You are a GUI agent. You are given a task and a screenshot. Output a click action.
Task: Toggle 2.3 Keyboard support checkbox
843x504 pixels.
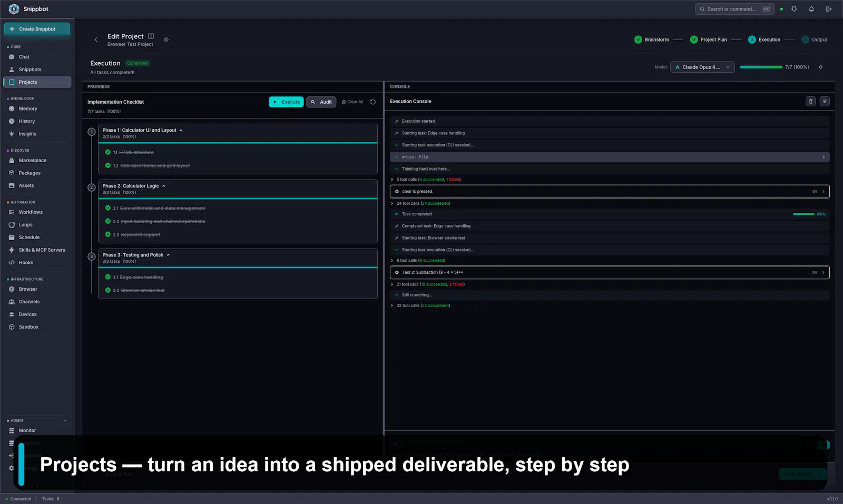(108, 234)
